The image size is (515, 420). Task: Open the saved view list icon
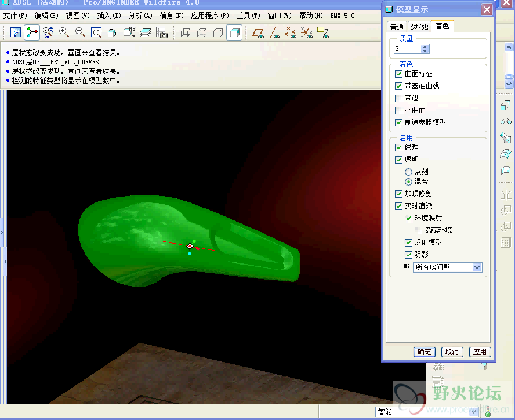point(129,32)
